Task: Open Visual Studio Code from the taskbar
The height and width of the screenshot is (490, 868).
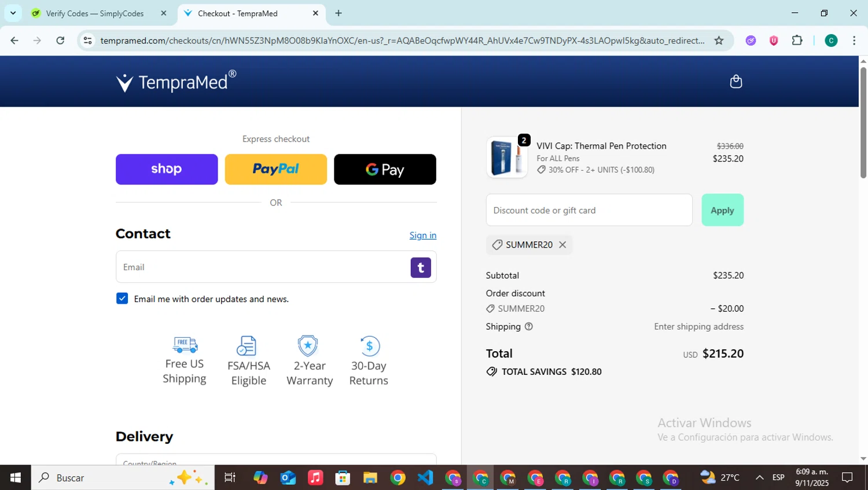Action: tap(425, 478)
